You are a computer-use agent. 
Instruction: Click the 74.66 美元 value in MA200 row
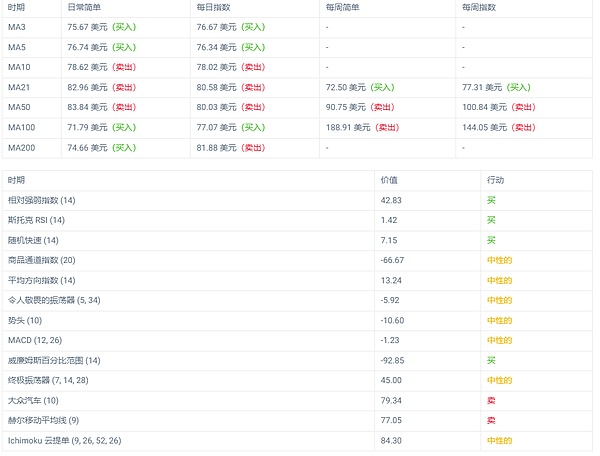pos(88,148)
